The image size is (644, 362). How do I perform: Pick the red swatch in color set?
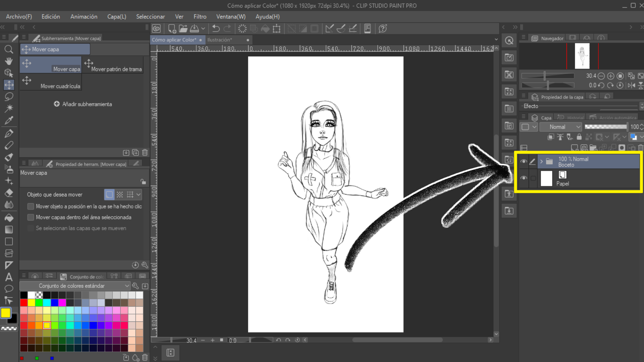click(x=23, y=303)
